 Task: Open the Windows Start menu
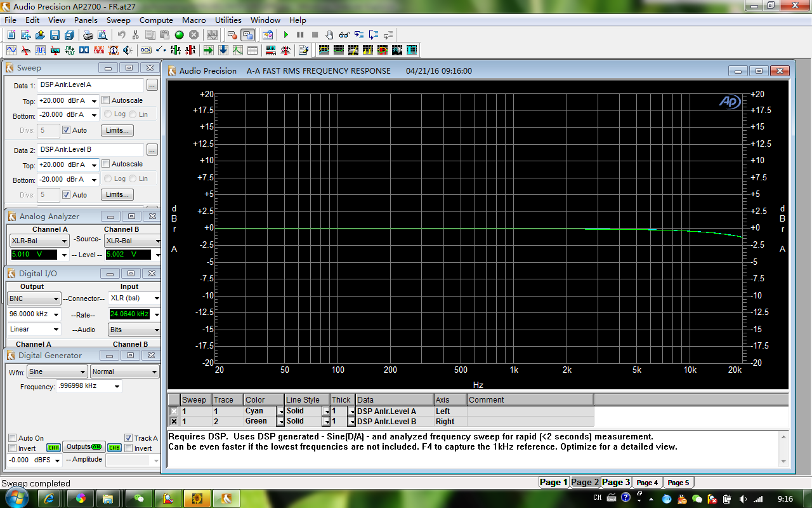[x=17, y=498]
